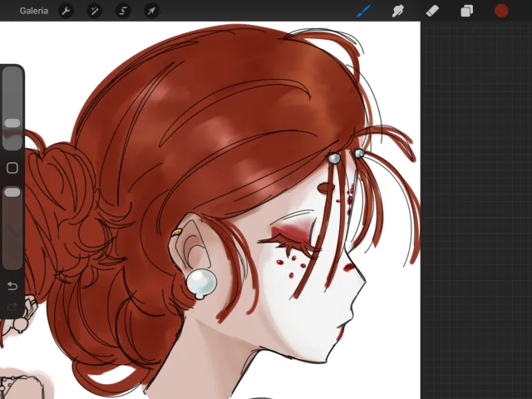Screen dimensions: 532x399
Task: Tap the square modify button in sidebar
Action: (12, 168)
